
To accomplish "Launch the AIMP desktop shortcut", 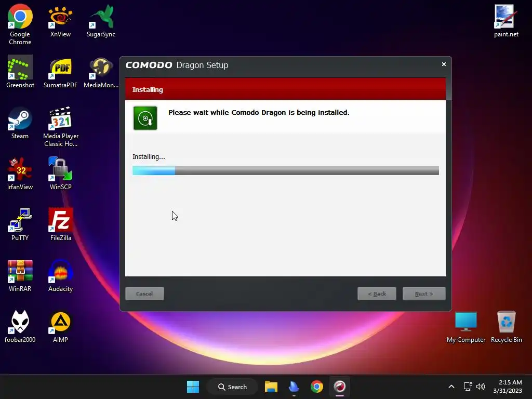I will point(60,326).
